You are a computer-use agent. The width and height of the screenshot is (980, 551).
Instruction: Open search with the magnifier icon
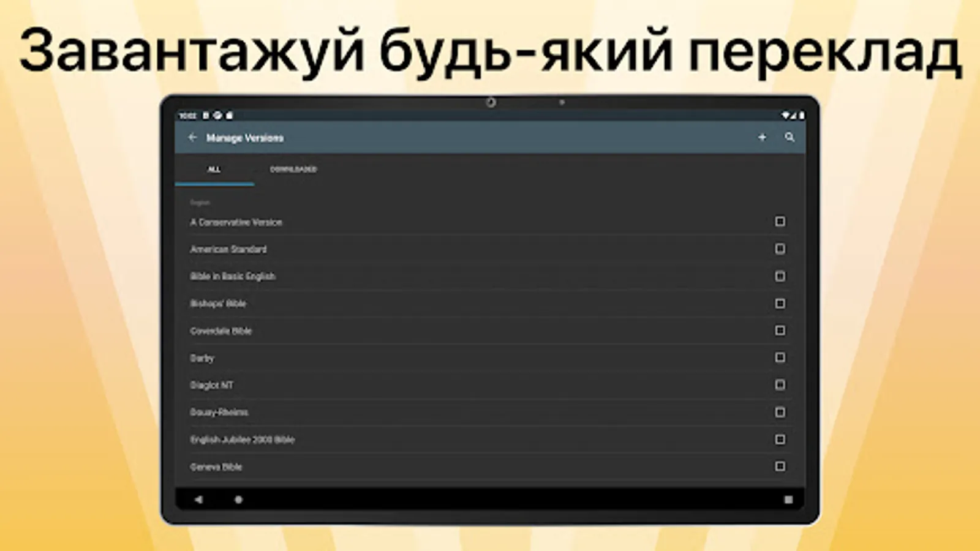790,138
